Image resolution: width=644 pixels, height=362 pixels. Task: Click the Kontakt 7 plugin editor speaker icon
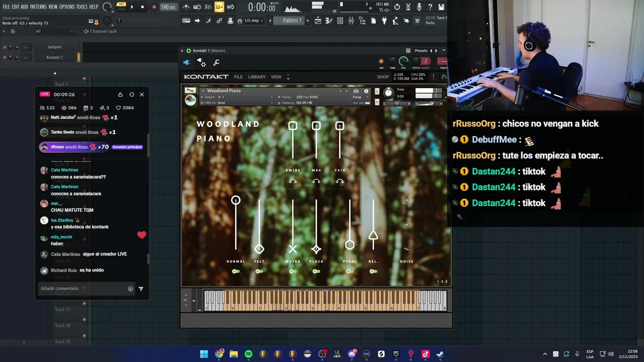187,62
